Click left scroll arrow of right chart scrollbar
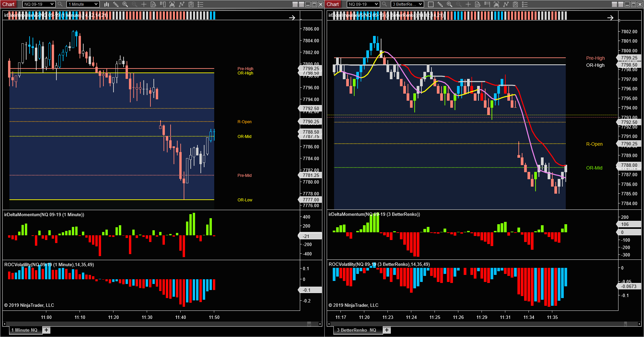Screen dimensions: 644x337 pyautogui.click(x=329, y=324)
